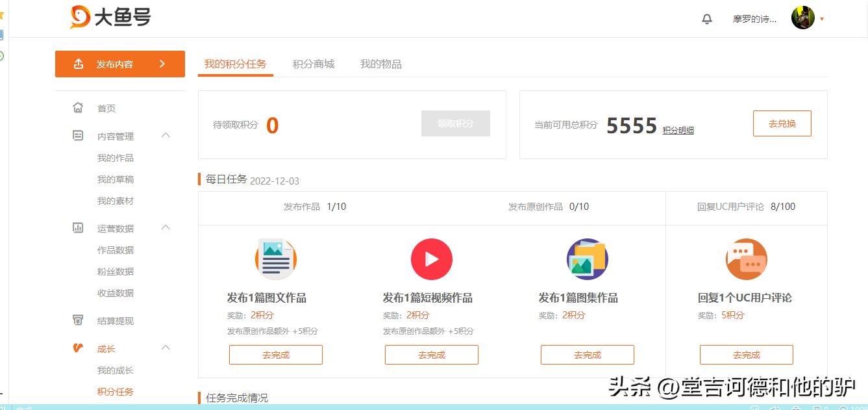Viewport: 868px width, 410px height.
Task: Open the account dropdown beside 摩罗的诗
Action: (x=822, y=19)
